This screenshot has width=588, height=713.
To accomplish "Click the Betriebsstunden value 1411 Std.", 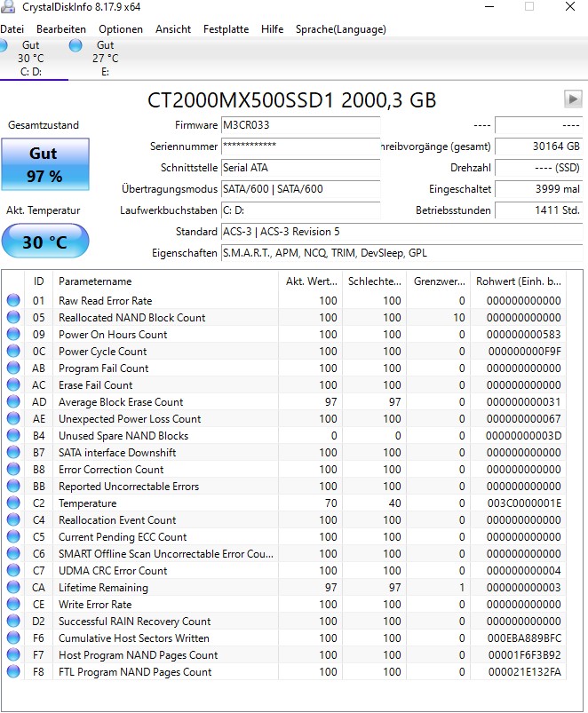I will point(538,210).
